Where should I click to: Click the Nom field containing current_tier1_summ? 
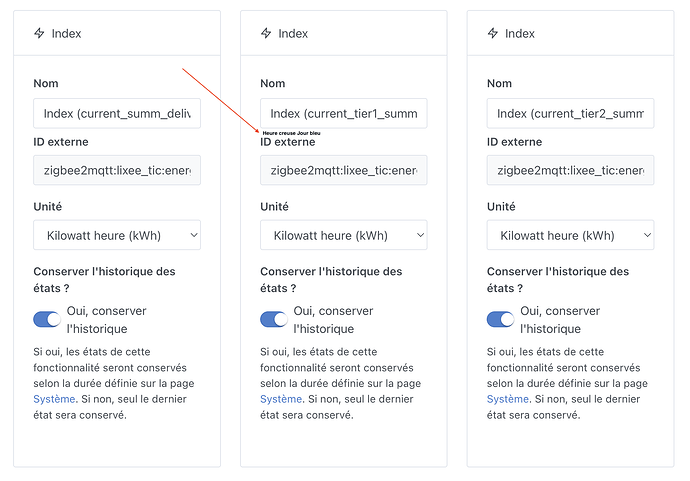pos(343,113)
